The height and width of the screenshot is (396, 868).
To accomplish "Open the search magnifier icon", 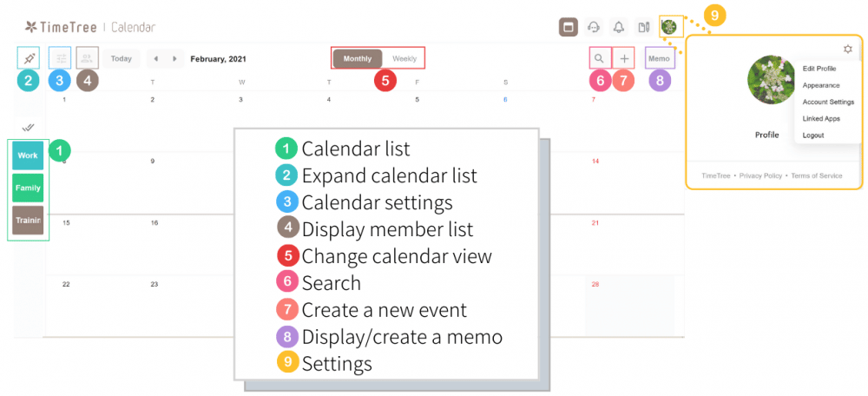I will click(x=599, y=58).
